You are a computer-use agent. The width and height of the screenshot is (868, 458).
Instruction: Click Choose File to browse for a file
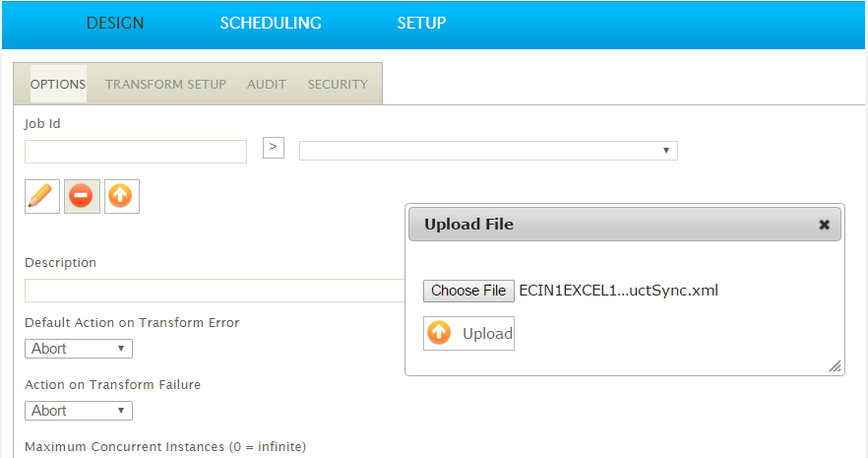coord(468,291)
